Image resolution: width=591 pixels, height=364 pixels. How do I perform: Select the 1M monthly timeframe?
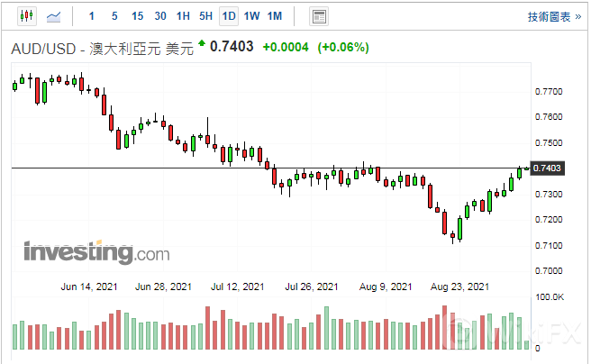(275, 16)
